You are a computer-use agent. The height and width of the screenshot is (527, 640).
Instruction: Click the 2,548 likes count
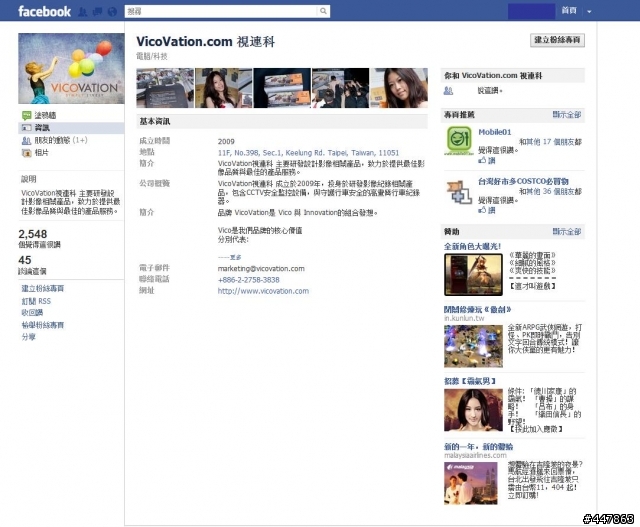tap(33, 234)
